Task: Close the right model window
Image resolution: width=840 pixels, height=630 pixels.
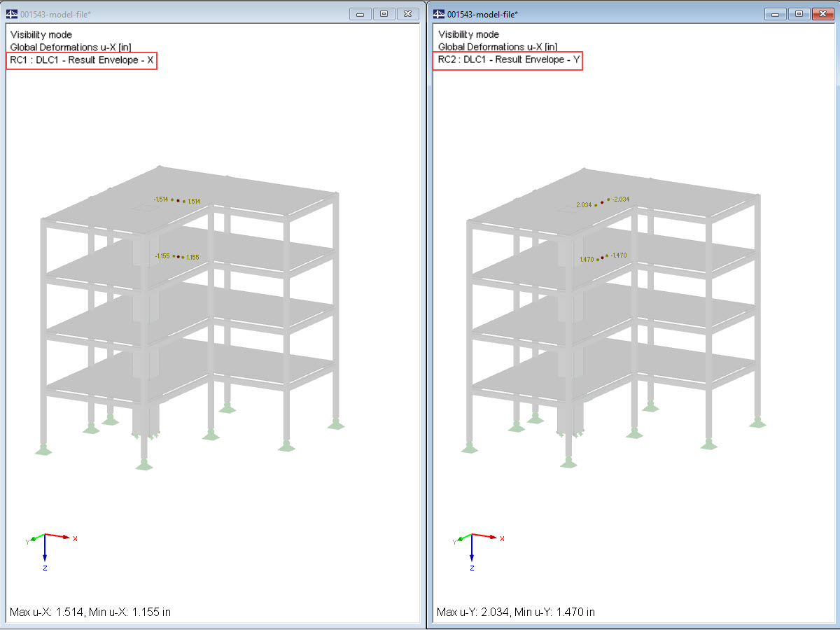Action: click(x=823, y=14)
